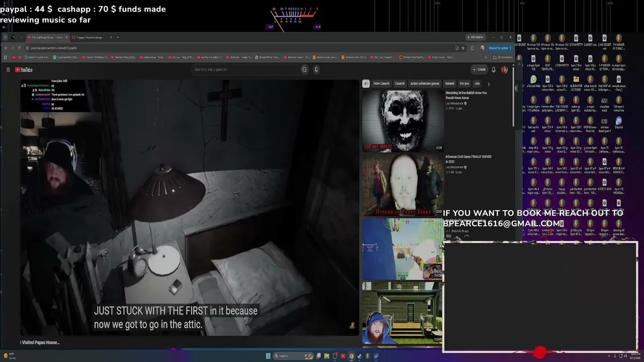644x362 pixels.
Task: Select the BEAT TEMPLATE project file
Action: pos(548,63)
